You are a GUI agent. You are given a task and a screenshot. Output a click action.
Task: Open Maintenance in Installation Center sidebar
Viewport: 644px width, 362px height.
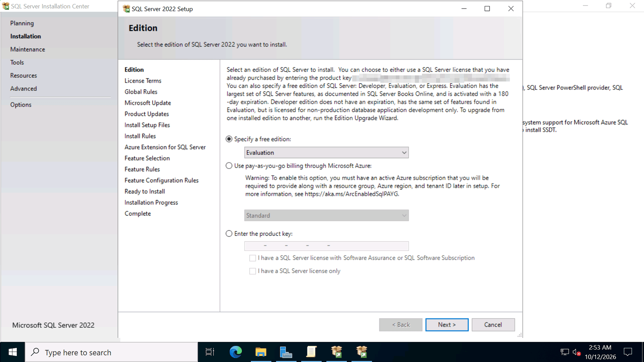click(x=28, y=49)
